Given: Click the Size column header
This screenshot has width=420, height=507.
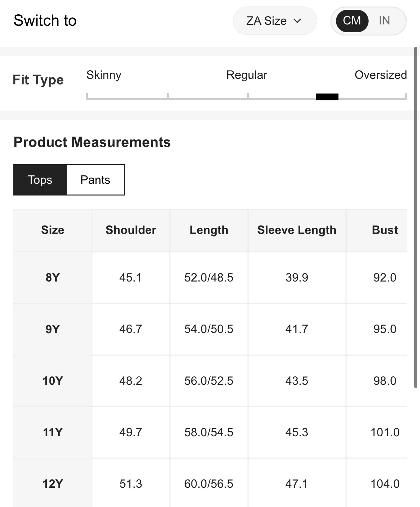Looking at the screenshot, I should (53, 230).
